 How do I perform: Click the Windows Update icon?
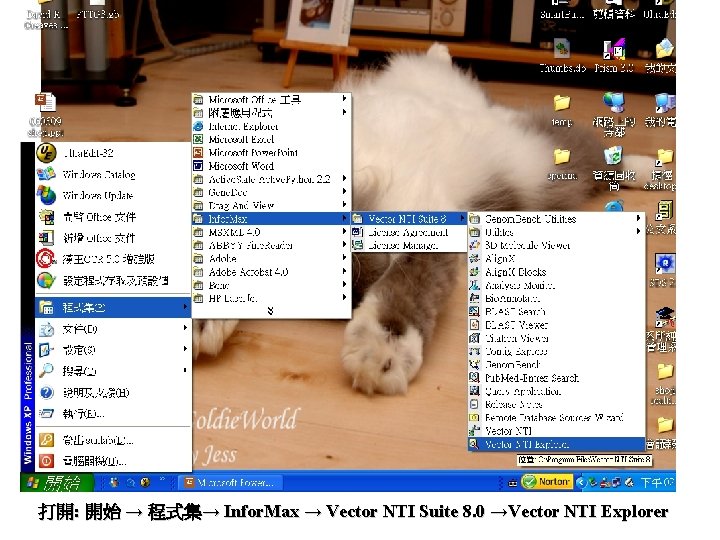(x=46, y=195)
